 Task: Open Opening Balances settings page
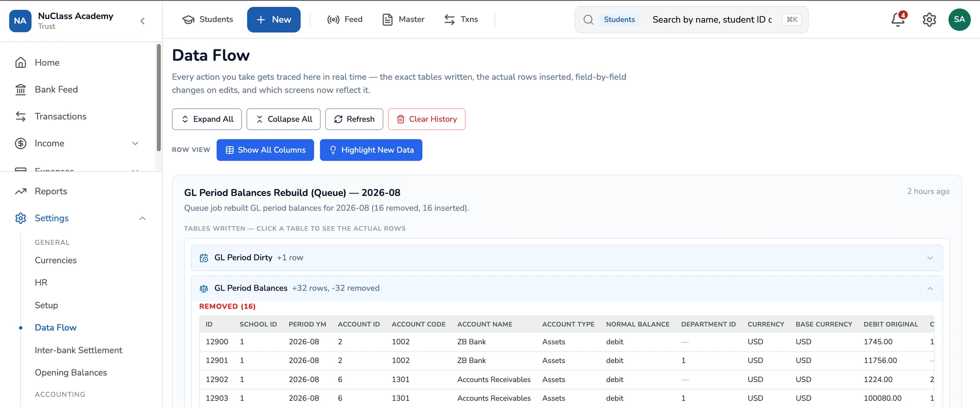point(71,373)
